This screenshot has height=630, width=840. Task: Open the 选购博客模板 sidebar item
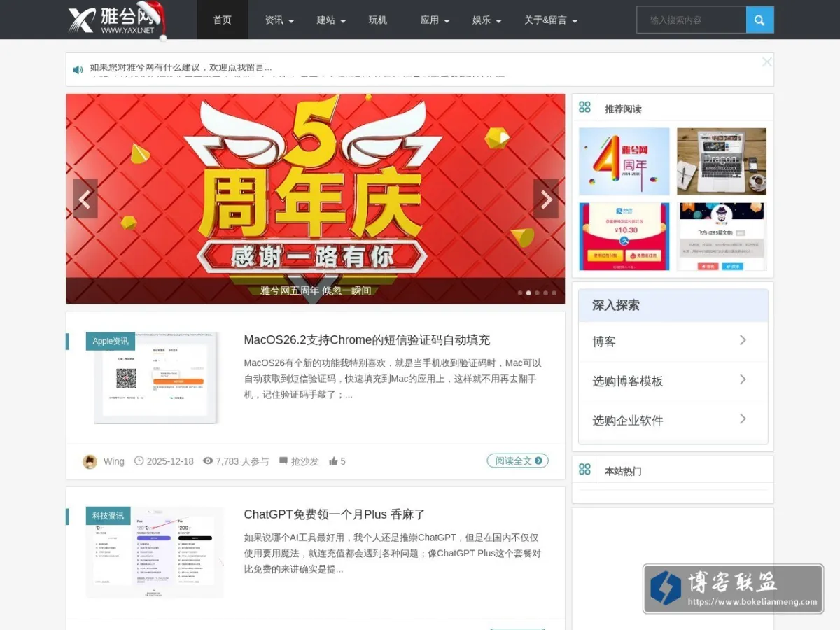673,381
